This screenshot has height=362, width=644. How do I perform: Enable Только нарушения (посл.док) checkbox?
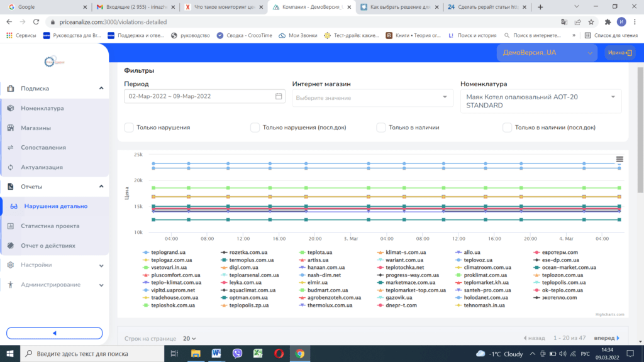click(x=255, y=128)
